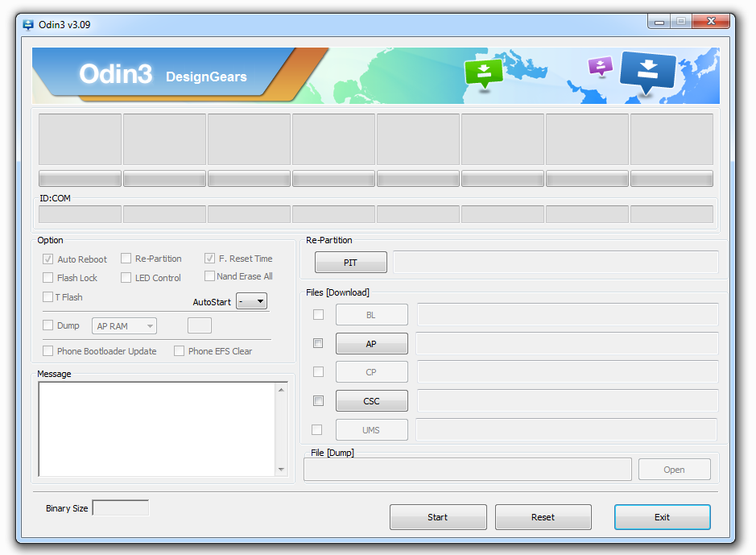The width and height of the screenshot is (756, 555).
Task: Click the AP file path field
Action: (567, 343)
